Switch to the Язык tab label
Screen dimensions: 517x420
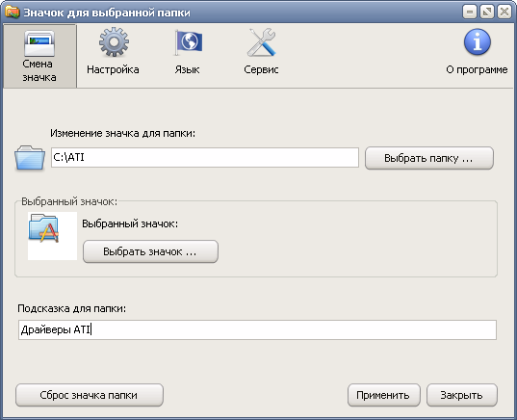point(187,69)
